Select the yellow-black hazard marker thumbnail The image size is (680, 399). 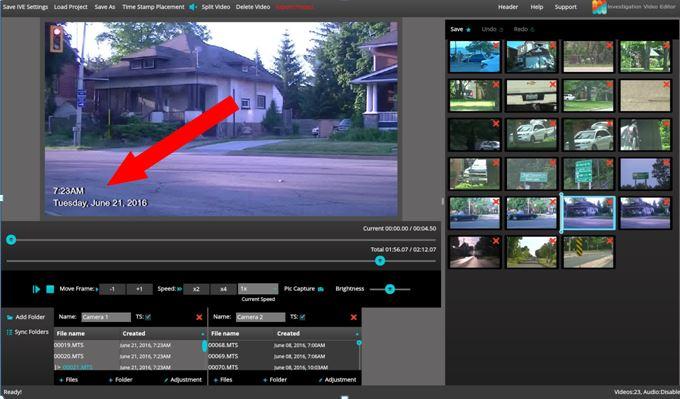pyautogui.click(x=588, y=252)
